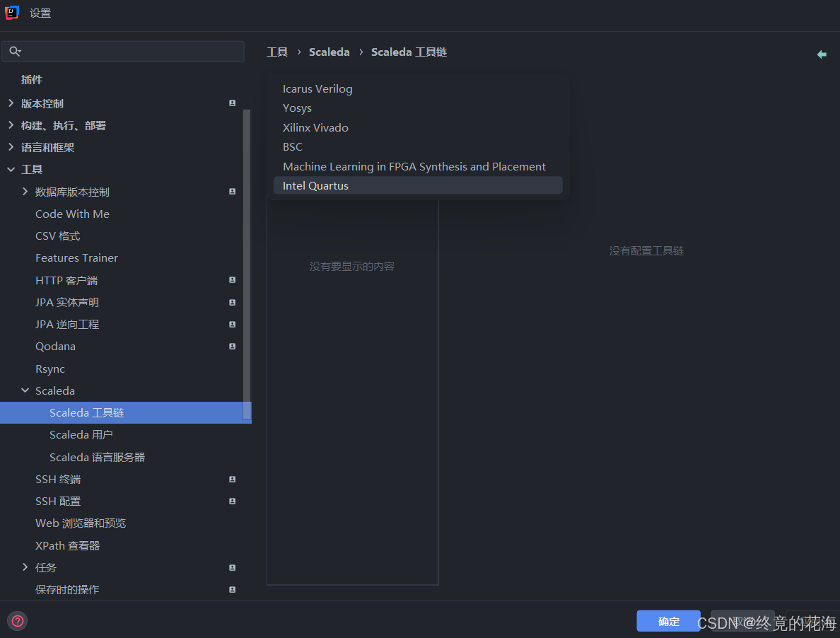Click the search magnifier icon
The height and width of the screenshot is (638, 840).
coord(15,52)
